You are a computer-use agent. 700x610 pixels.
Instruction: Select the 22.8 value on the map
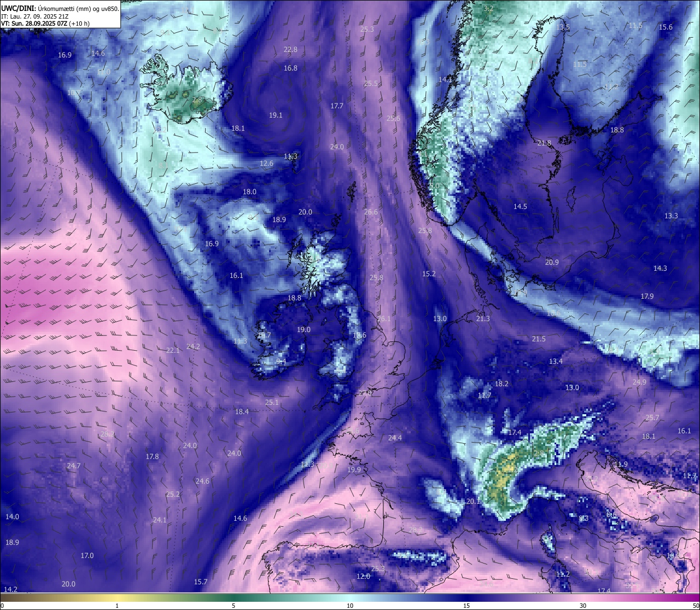290,49
